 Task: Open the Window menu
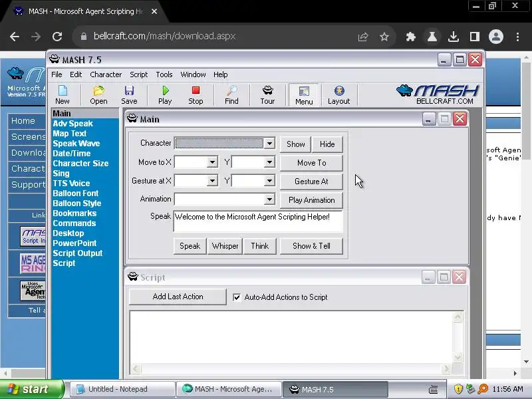coord(193,74)
